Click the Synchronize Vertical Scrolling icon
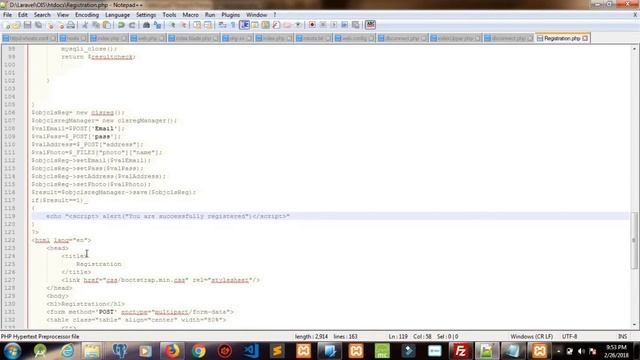This screenshot has width=640, height=360. click(197, 25)
